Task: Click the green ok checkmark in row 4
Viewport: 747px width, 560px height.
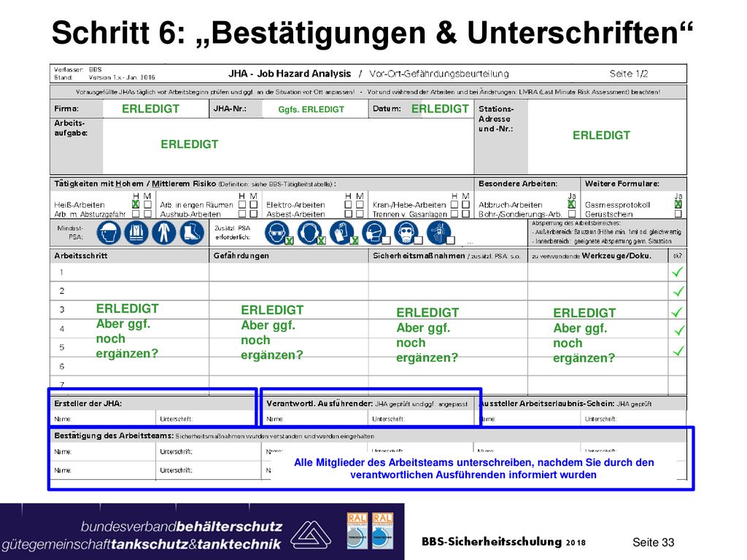Action: [x=679, y=330]
